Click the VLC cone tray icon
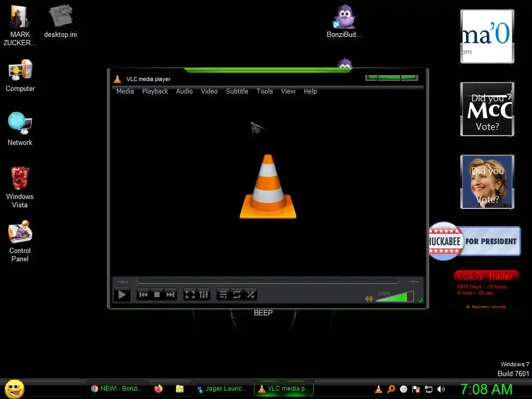This screenshot has height=399, width=532. tap(378, 389)
